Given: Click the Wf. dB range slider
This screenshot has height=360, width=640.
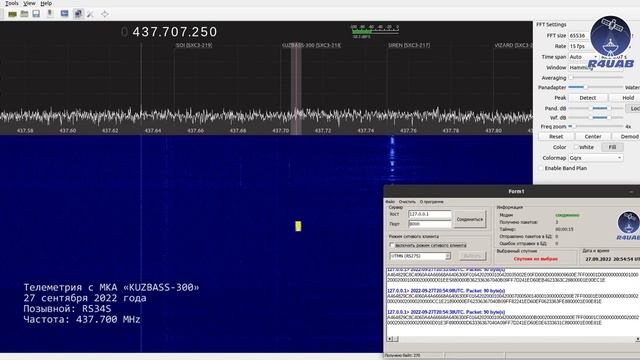Looking at the screenshot, I should (x=596, y=118).
